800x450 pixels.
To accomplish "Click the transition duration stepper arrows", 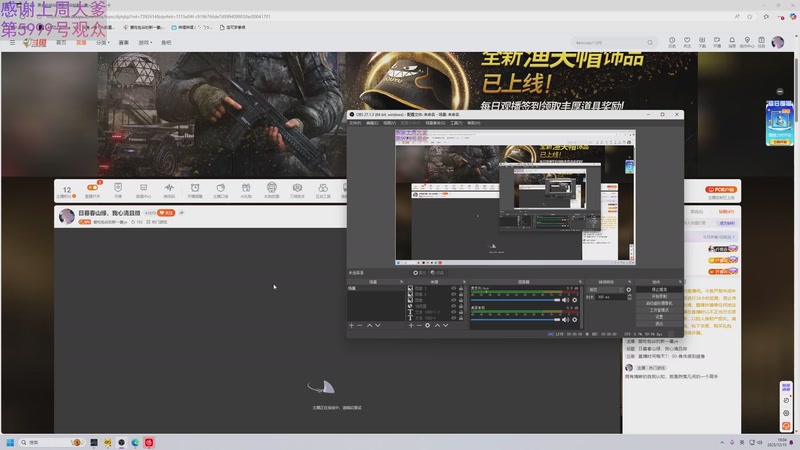I will pyautogui.click(x=629, y=297).
